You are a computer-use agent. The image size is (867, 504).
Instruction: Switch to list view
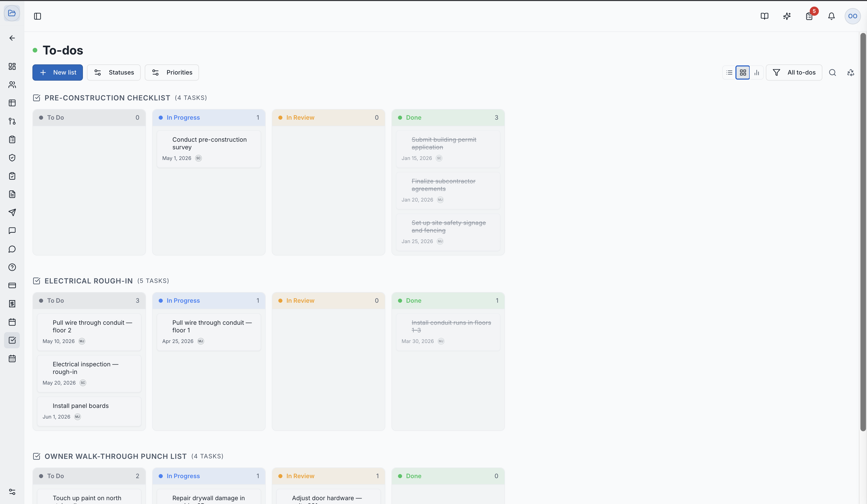tap(729, 73)
